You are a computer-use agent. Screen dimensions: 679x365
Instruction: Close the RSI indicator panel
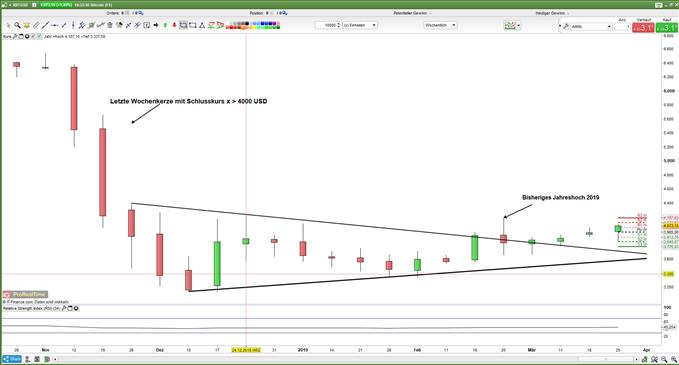(x=76, y=308)
